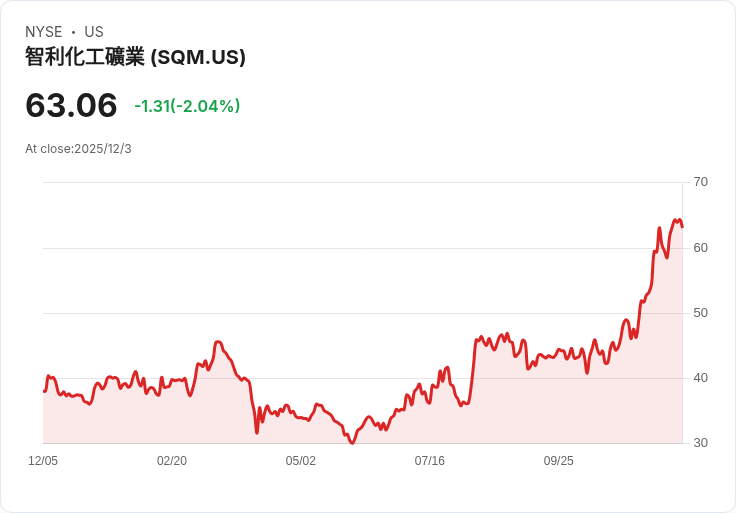Viewport: 736px width, 513px height.
Task: Click the US market label
Action: (x=94, y=32)
